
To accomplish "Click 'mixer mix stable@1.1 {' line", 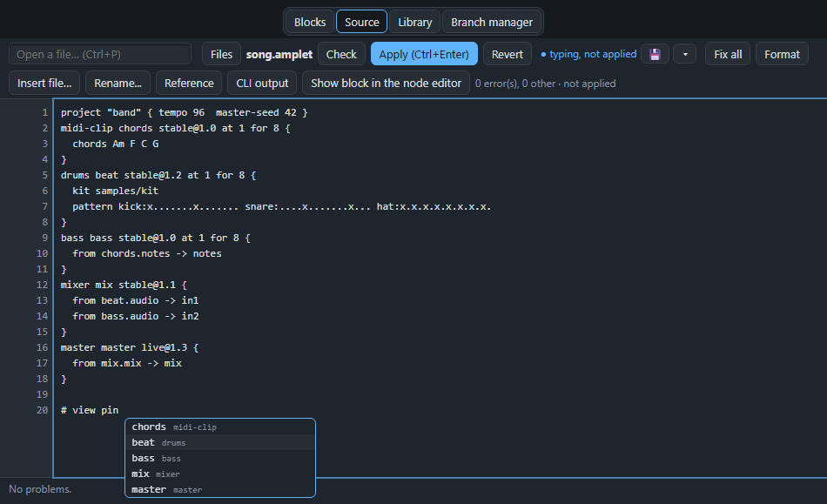I will [124, 285].
